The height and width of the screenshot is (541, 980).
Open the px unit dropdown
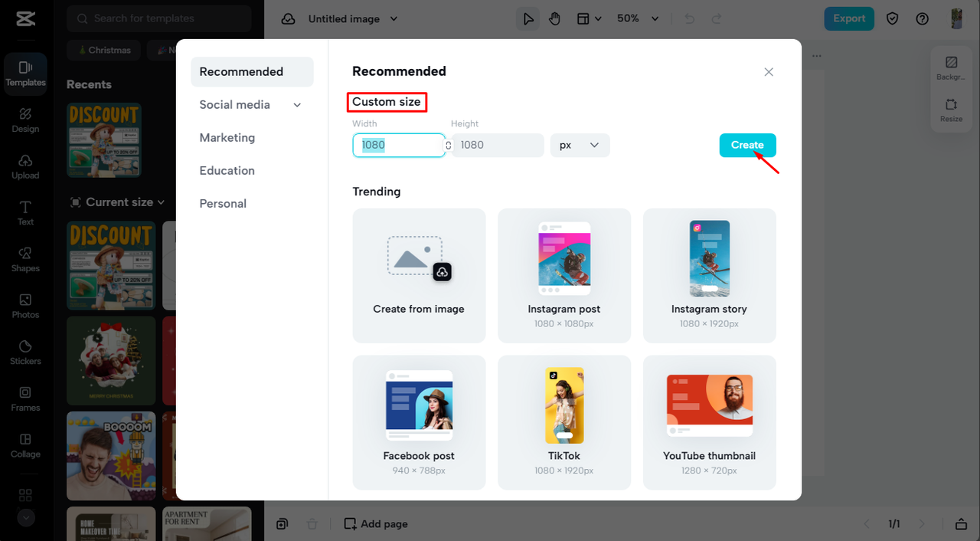coord(580,145)
